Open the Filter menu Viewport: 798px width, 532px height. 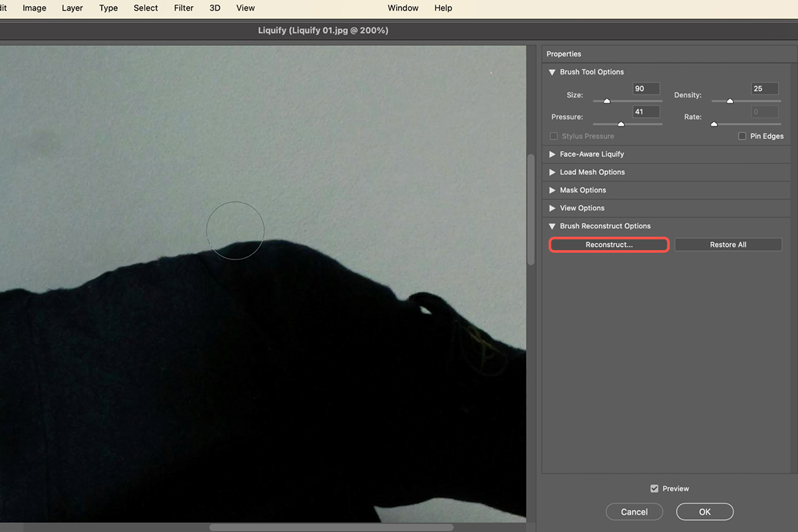pyautogui.click(x=184, y=8)
